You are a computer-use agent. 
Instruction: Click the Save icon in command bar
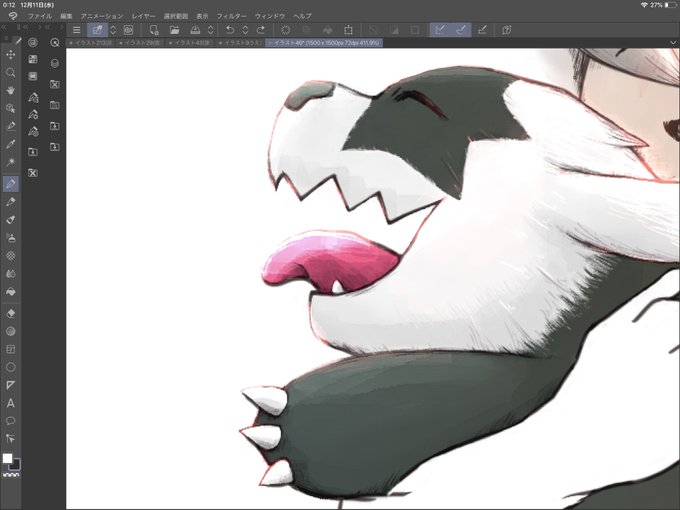(195, 30)
